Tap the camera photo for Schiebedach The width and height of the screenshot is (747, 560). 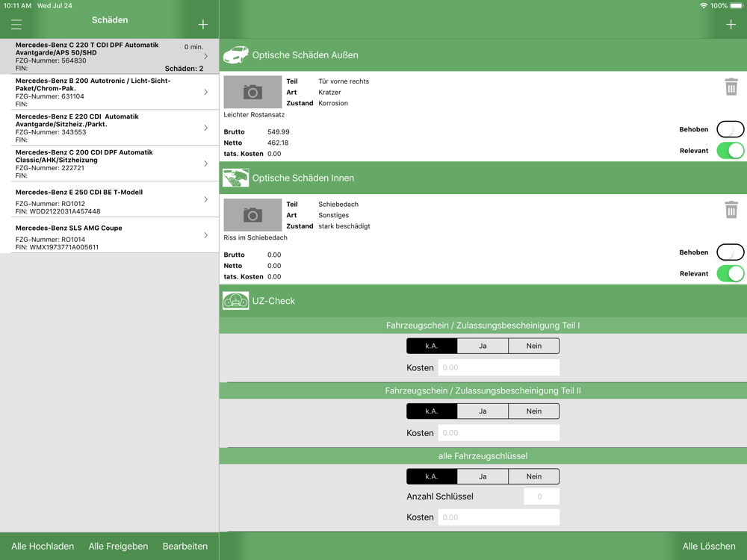pyautogui.click(x=252, y=215)
